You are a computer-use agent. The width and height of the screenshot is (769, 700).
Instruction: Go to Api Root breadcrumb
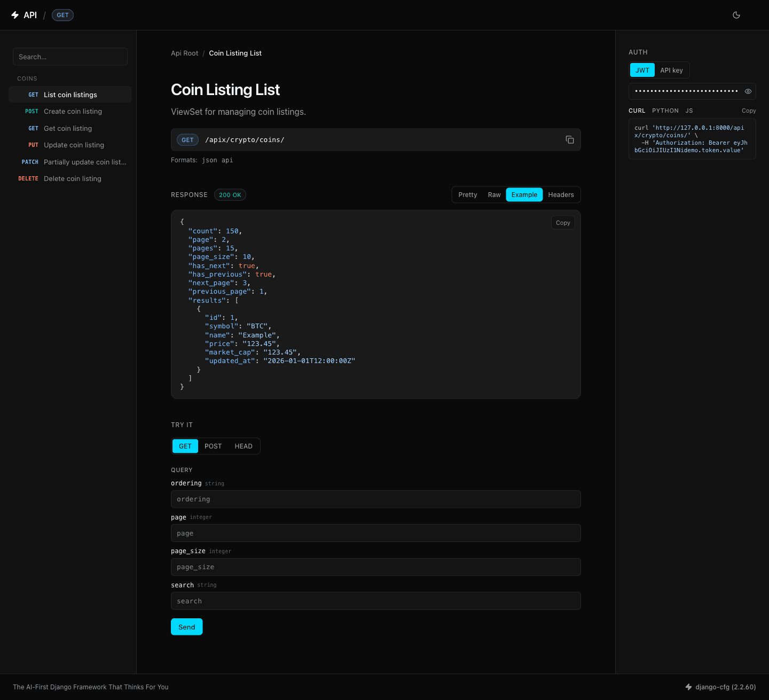(x=184, y=53)
